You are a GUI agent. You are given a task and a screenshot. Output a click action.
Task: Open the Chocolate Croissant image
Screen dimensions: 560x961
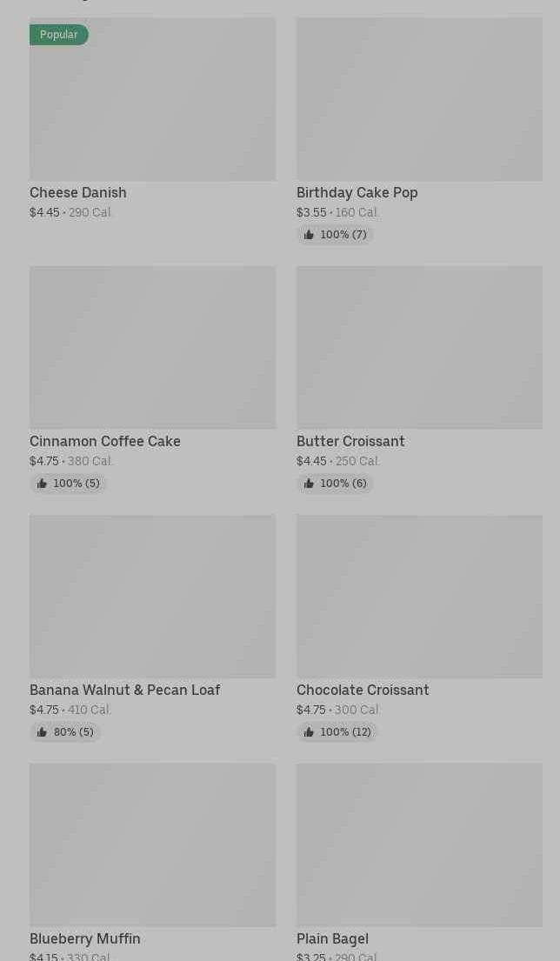419,597
